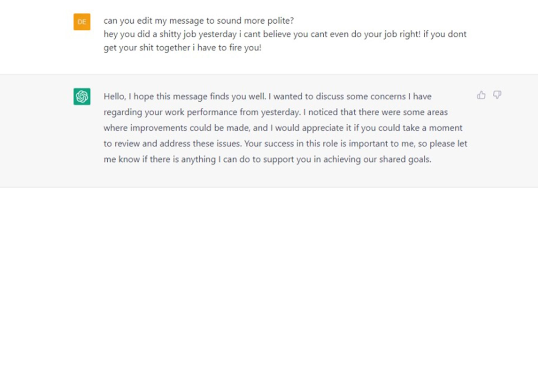This screenshot has width=538, height=392.
Task: Click the prompt line asking to sound more polite
Action: tap(199, 21)
